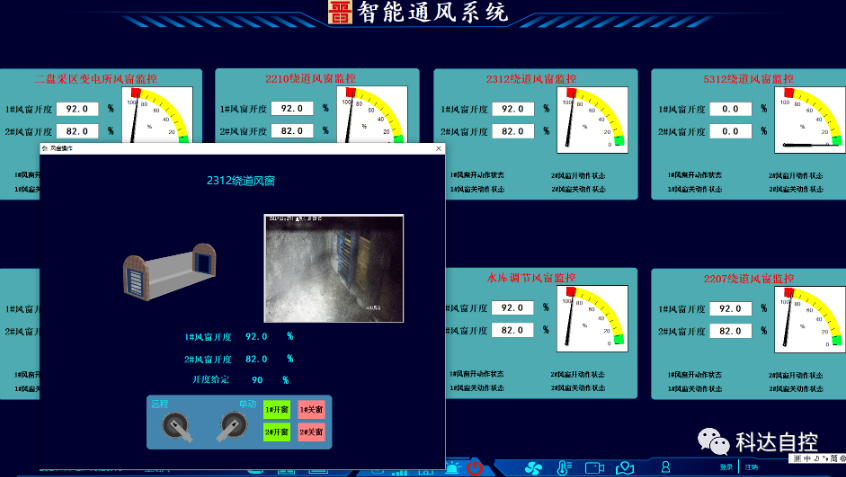Turn the 远程 rotary switch
Screen dimensions: 846x477
click(175, 430)
